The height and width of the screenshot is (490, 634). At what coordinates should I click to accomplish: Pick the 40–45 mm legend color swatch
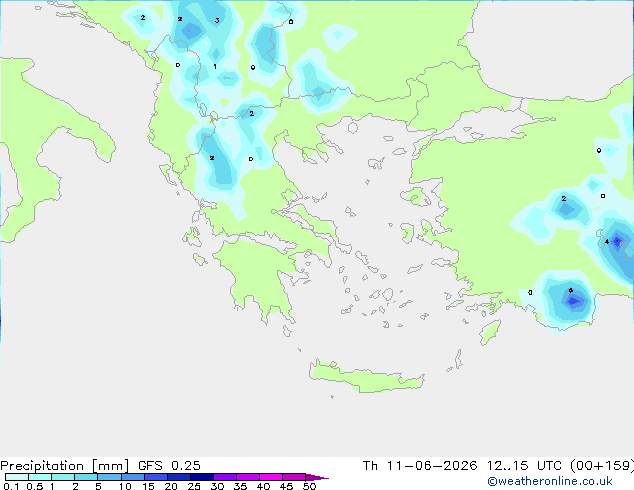coord(271,477)
